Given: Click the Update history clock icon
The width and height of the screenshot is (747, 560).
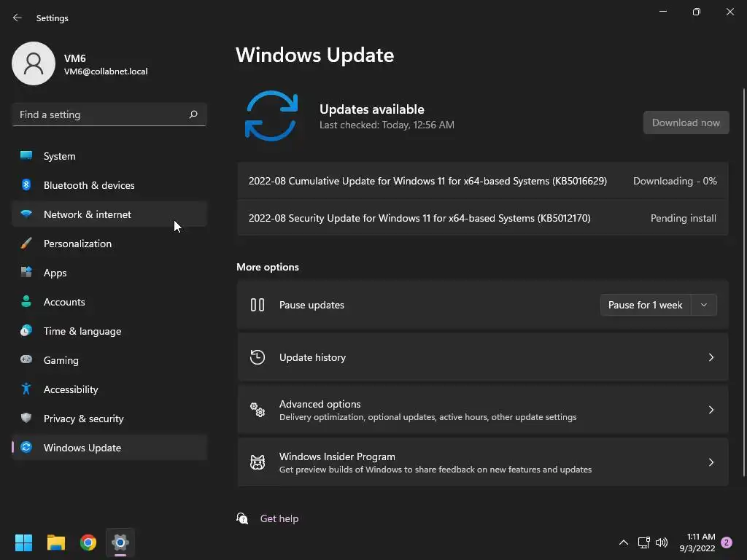Looking at the screenshot, I should pos(258,357).
